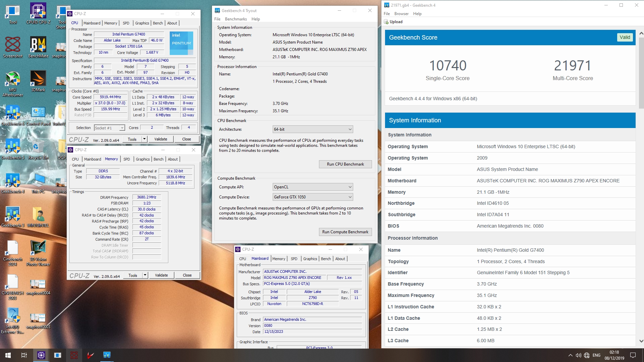Switch to Geekbench taskbar icon
The height and width of the screenshot is (362, 644).
(x=107, y=355)
